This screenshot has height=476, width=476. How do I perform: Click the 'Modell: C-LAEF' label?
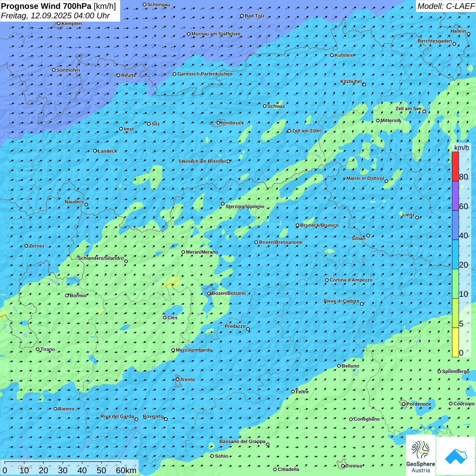tap(446, 6)
